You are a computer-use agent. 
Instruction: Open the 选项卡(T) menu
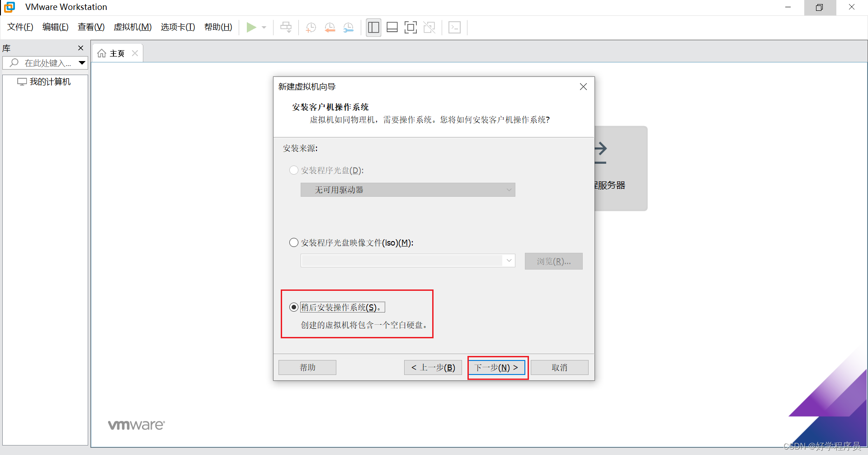pos(178,27)
